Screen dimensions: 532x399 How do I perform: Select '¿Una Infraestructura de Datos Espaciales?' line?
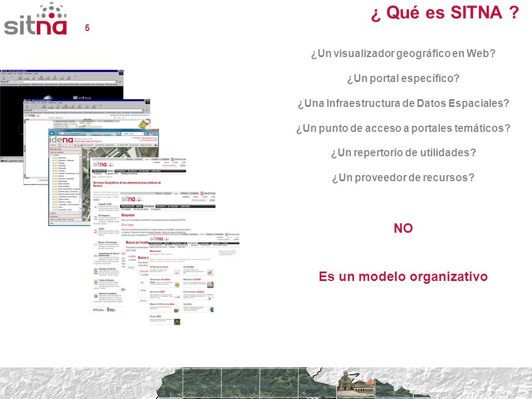click(x=403, y=103)
